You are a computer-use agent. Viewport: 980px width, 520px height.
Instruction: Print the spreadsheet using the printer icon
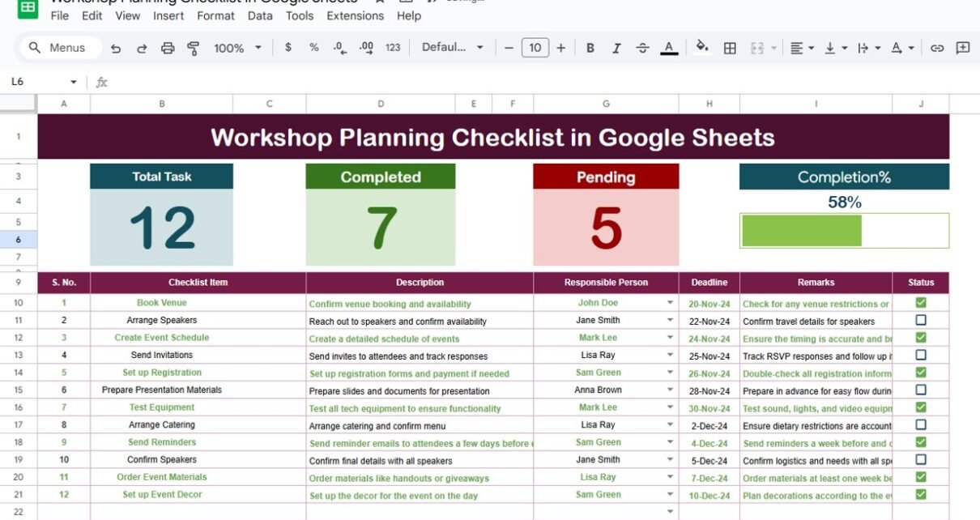click(168, 49)
